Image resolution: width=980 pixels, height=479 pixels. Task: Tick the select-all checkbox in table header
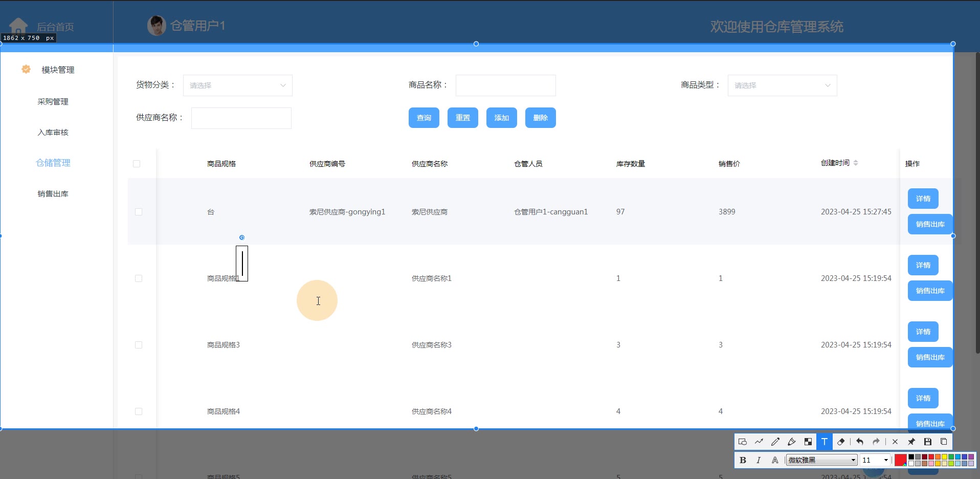[x=137, y=164]
